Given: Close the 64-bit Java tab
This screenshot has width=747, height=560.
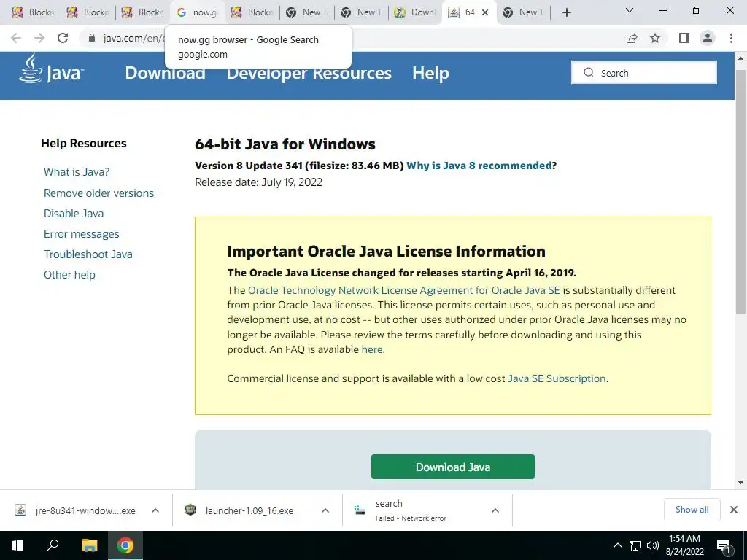Looking at the screenshot, I should (x=485, y=12).
